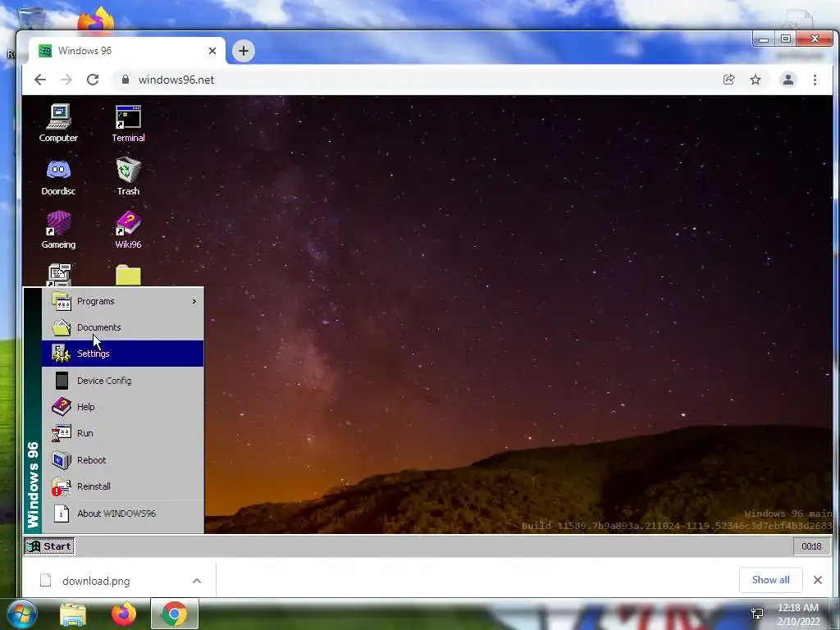Open Windows Explorer from the taskbar
This screenshot has width=840, height=630.
coord(73,614)
